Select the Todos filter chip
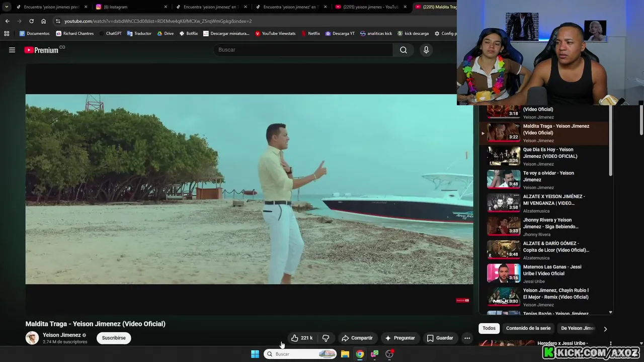 click(x=489, y=328)
